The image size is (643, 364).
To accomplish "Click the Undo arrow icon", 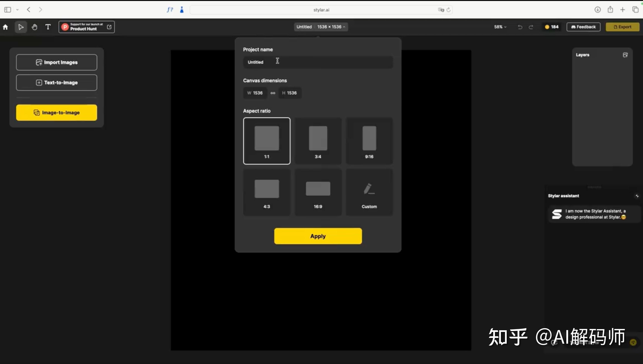I will [x=520, y=27].
